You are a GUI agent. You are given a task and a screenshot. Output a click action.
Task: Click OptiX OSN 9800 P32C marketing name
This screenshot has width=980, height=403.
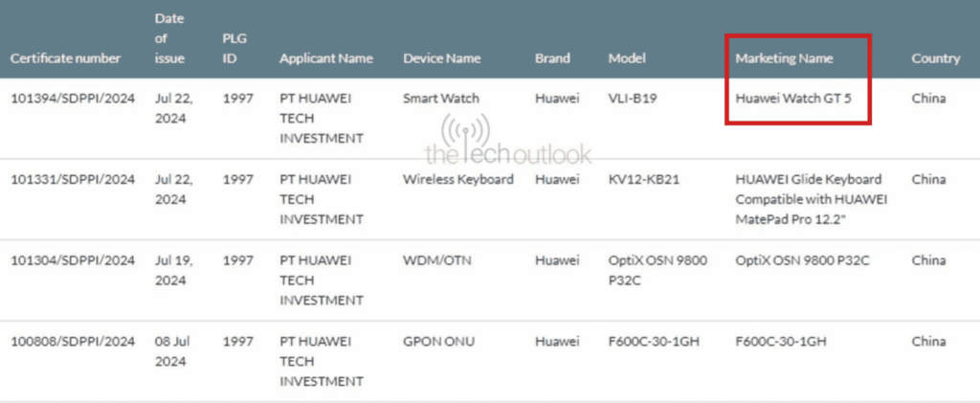tap(803, 260)
